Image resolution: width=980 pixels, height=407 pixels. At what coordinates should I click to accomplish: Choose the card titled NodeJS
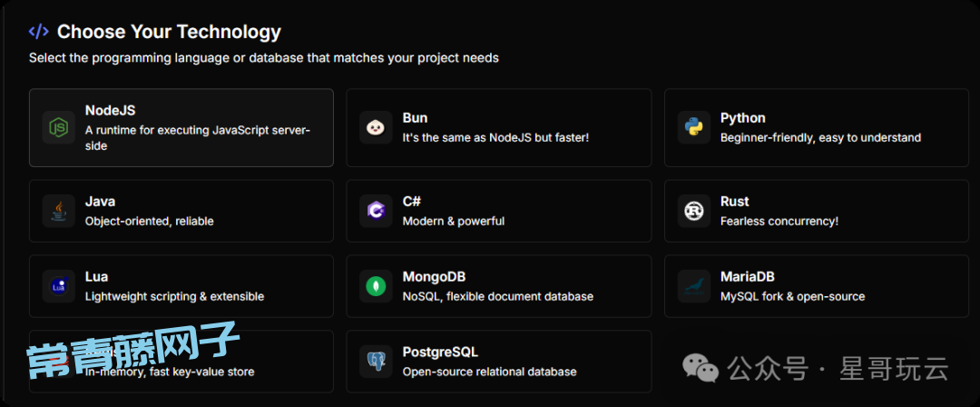pos(181,127)
